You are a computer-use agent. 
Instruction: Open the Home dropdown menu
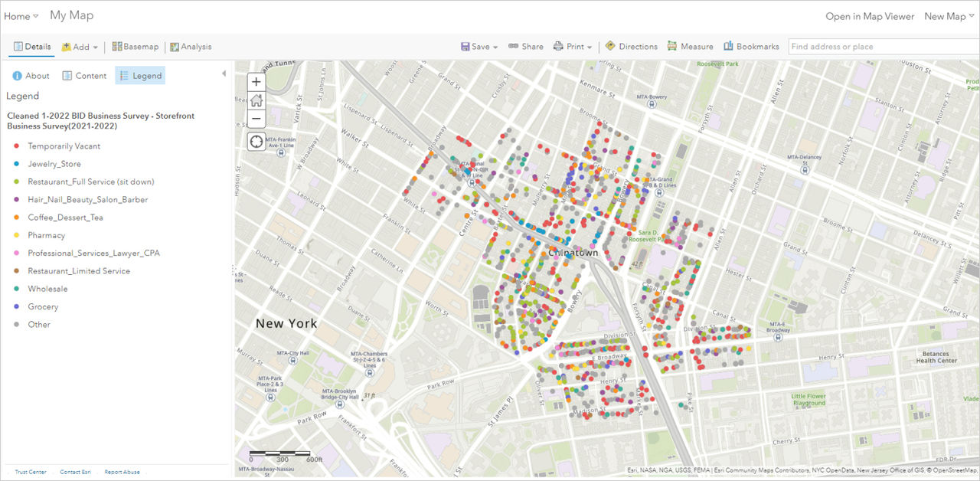click(21, 16)
